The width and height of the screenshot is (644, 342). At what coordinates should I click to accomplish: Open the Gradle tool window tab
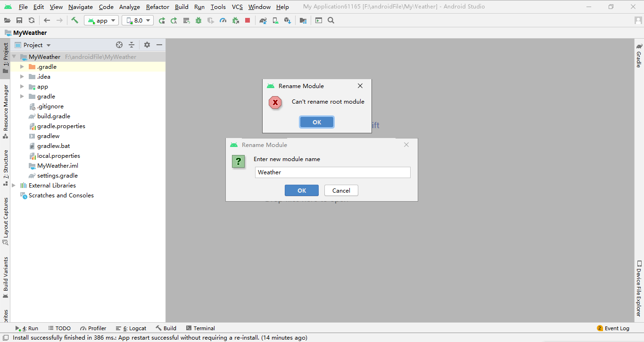(x=639, y=56)
